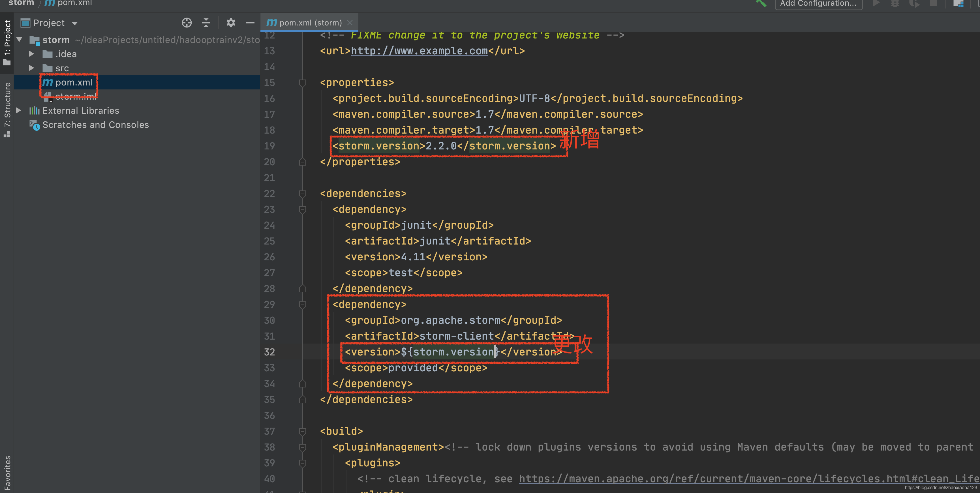Click the Stop square icon
The width and height of the screenshot is (980, 493).
pos(933,3)
